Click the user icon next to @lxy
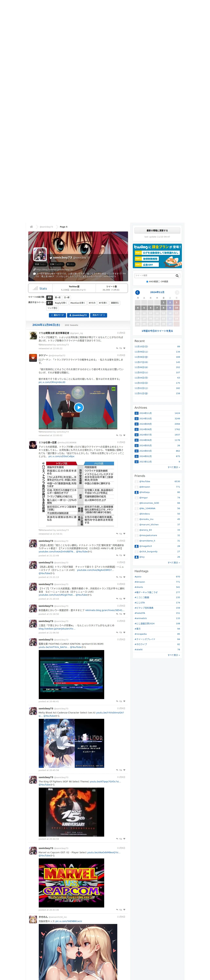This screenshot has height=980, width=210. click(136, 557)
